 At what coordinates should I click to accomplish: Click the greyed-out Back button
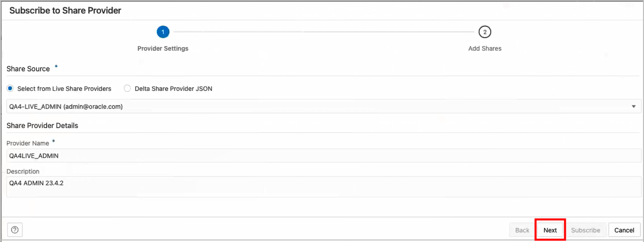522,230
